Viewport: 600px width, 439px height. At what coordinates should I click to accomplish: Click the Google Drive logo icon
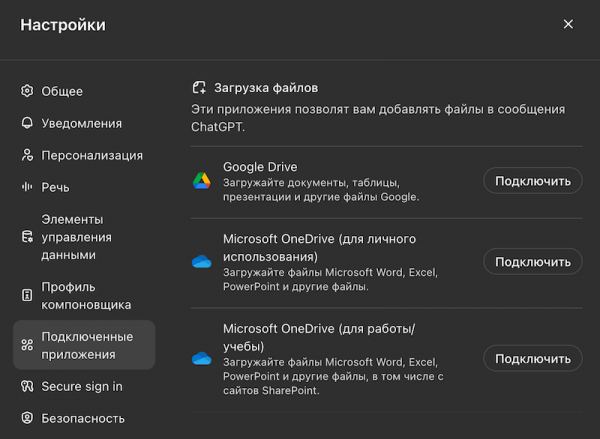(202, 181)
